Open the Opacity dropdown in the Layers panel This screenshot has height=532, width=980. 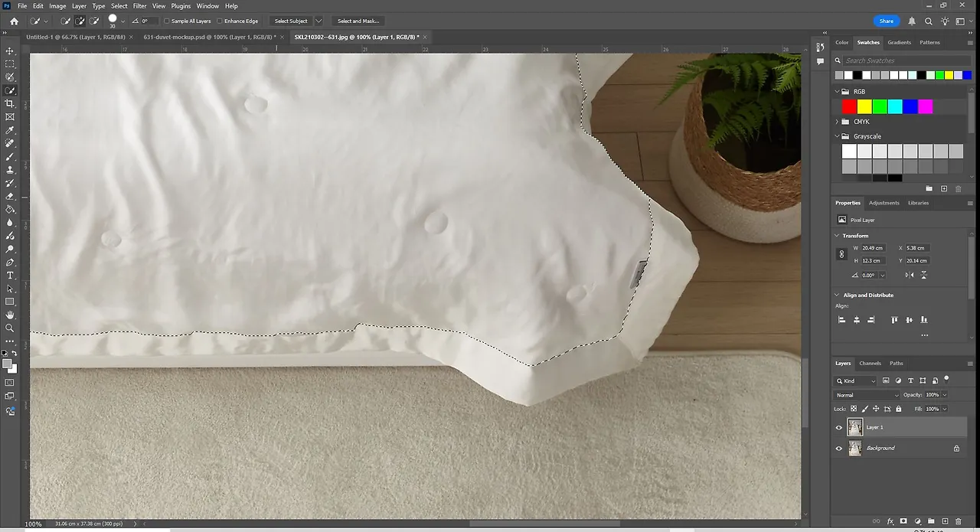coord(944,395)
